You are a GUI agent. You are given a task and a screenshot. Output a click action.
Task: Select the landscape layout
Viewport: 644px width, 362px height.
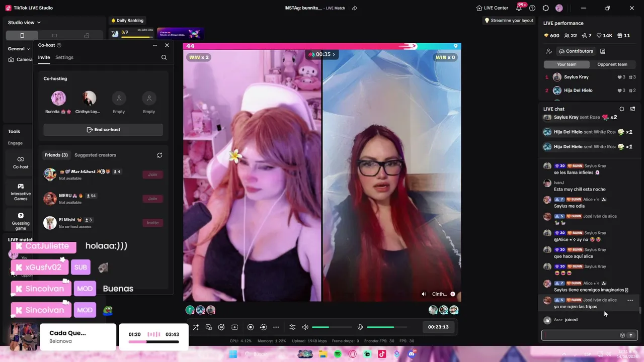pos(54,35)
